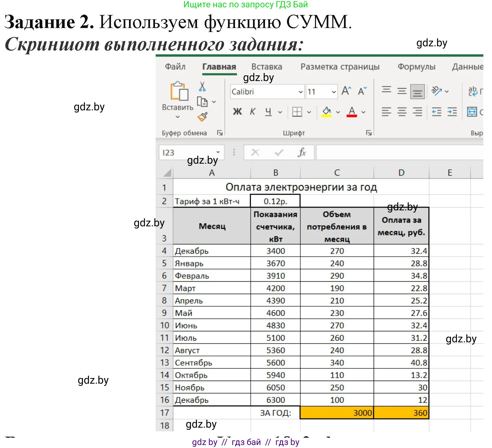Pick the yellow fill color swatch
This screenshot has height=448, width=492.
(326, 116)
